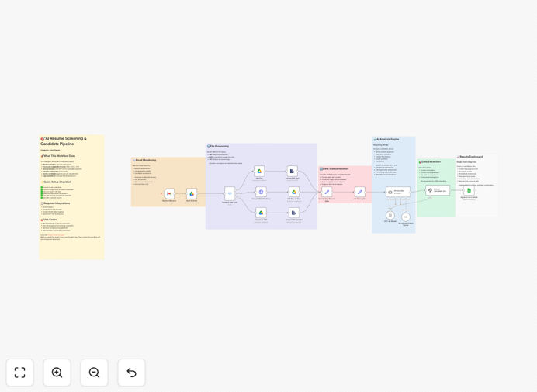Image resolution: width=537 pixels, height=392 pixels.
Task: Select the top-row Google Drive node
Action: (259, 171)
